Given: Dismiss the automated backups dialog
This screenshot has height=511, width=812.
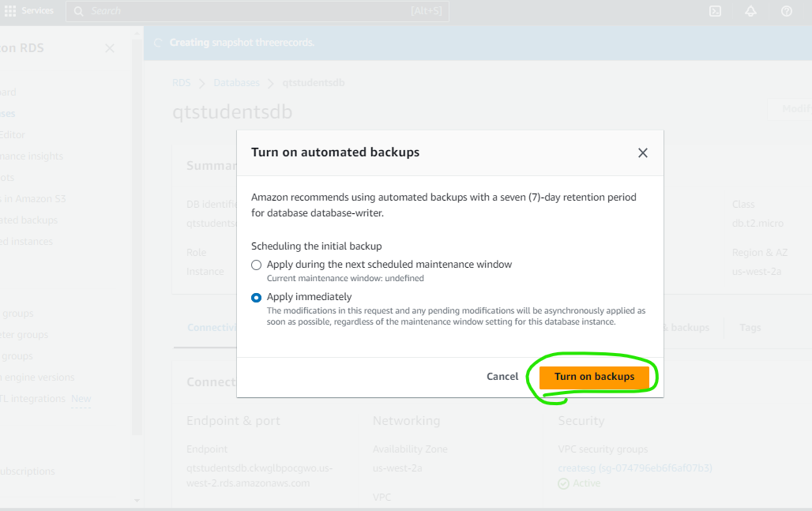Looking at the screenshot, I should [642, 152].
